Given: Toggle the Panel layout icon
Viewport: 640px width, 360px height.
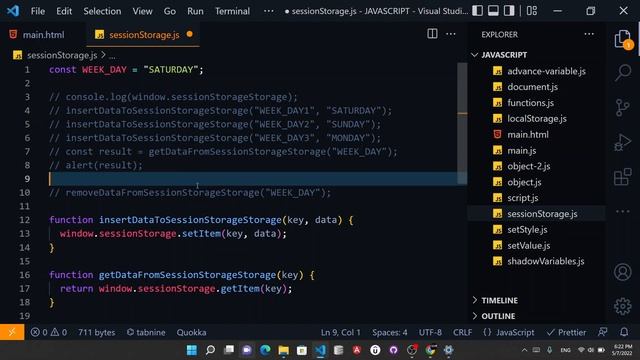Looking at the screenshot, I should (x=493, y=11).
